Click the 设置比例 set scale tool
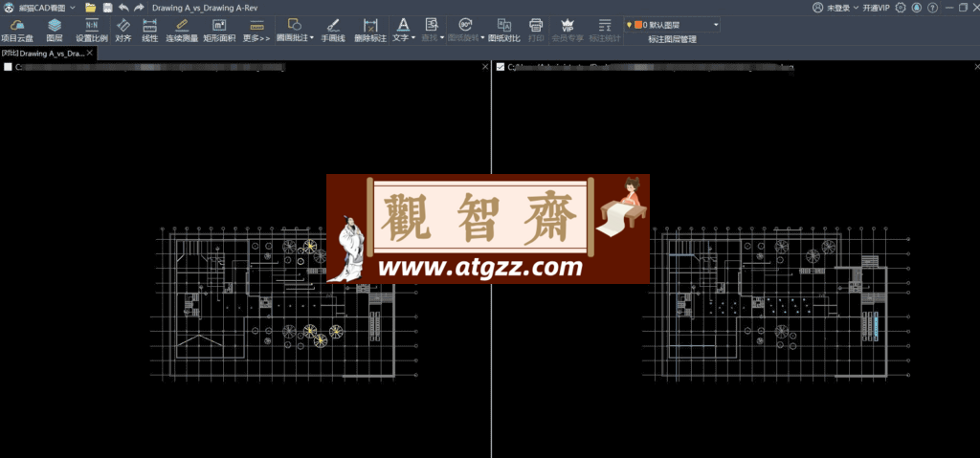The image size is (980, 458). tap(92, 30)
